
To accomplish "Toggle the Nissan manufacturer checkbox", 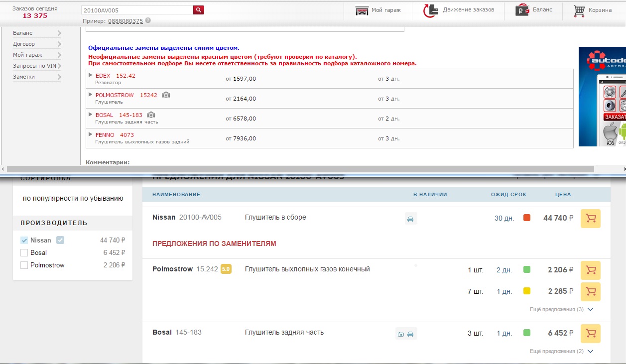I will 24,240.
